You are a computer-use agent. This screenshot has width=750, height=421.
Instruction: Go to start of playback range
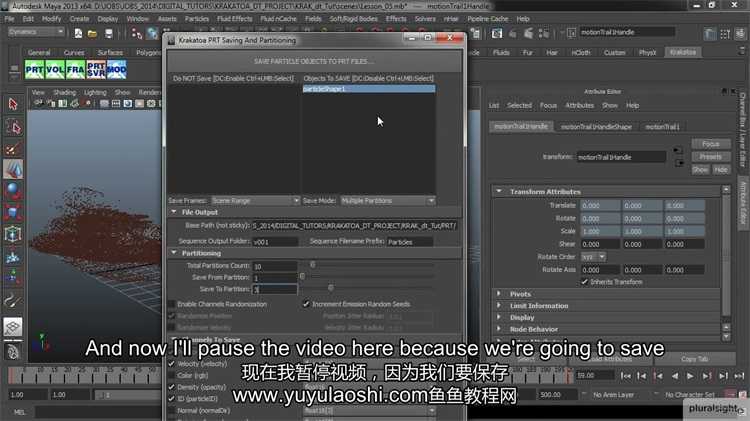tap(626, 376)
